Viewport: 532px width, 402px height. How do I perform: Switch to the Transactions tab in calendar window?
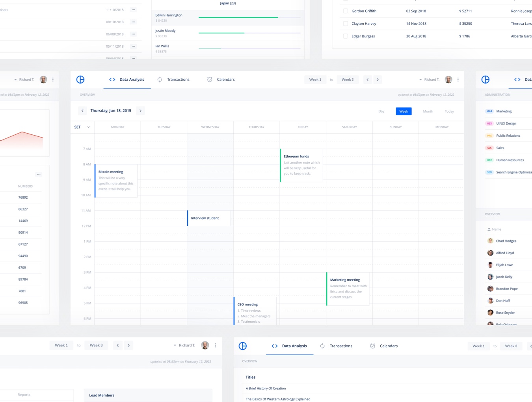pos(173,80)
